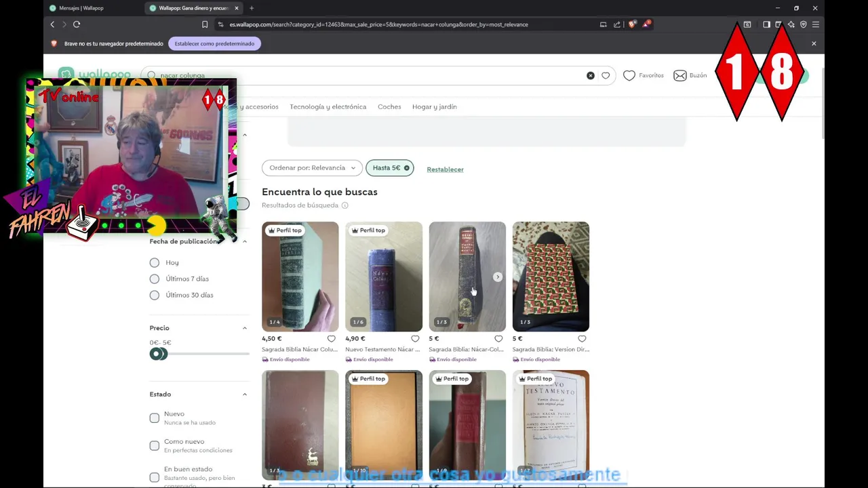Open the browser hamburger menu
This screenshot has height=488, width=868.
click(x=816, y=24)
